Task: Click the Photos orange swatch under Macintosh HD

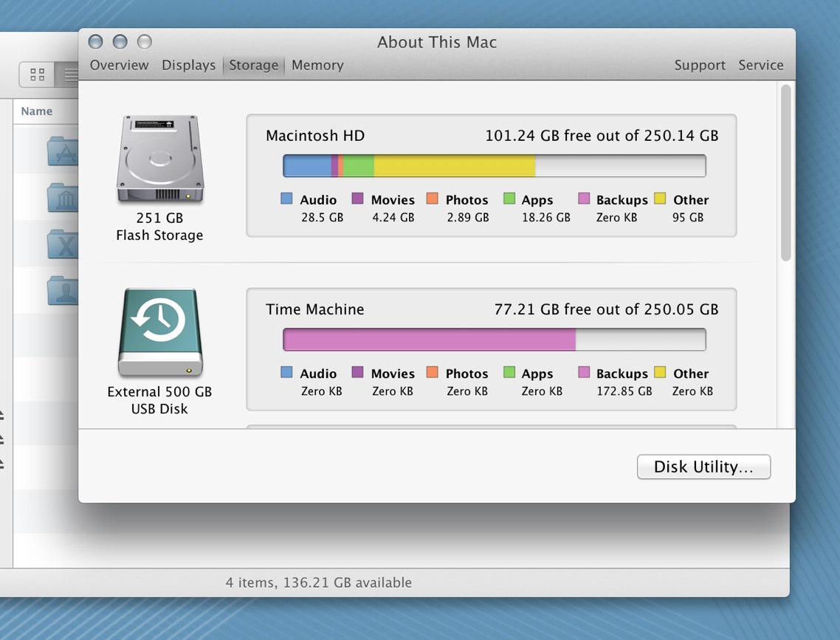Action: coord(433,199)
